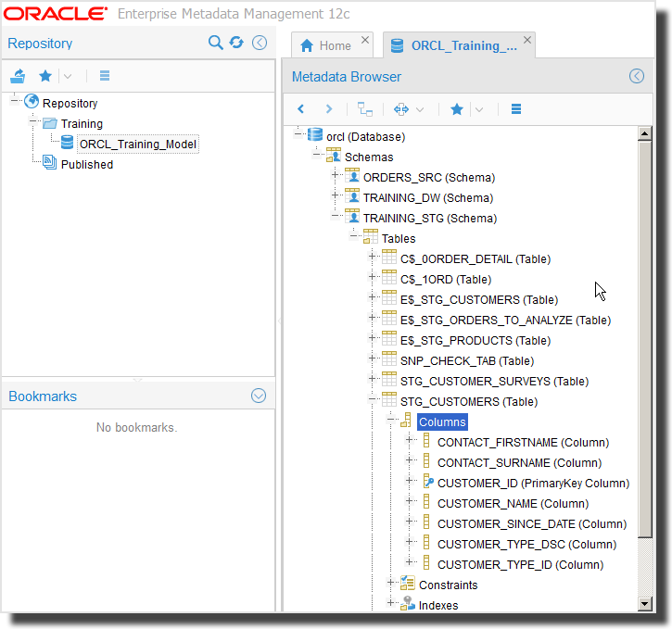Expand the Indexes node
The image size is (672, 629).
click(390, 603)
